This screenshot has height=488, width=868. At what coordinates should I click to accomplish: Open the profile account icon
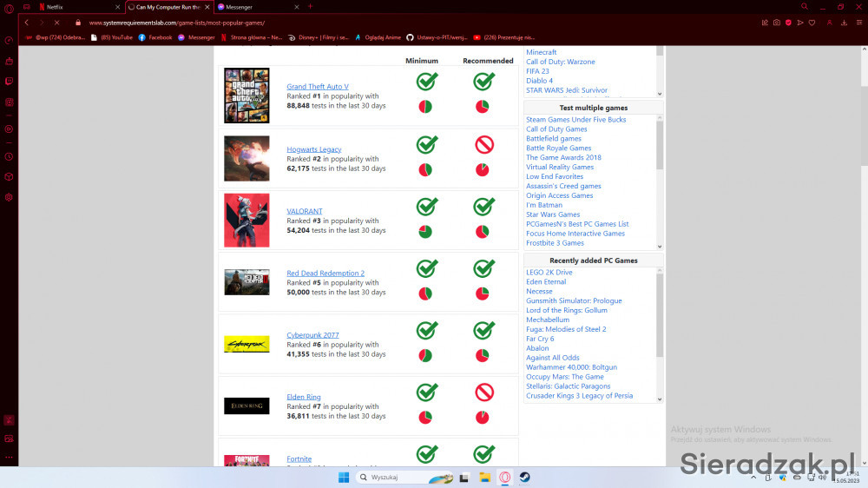click(x=829, y=23)
